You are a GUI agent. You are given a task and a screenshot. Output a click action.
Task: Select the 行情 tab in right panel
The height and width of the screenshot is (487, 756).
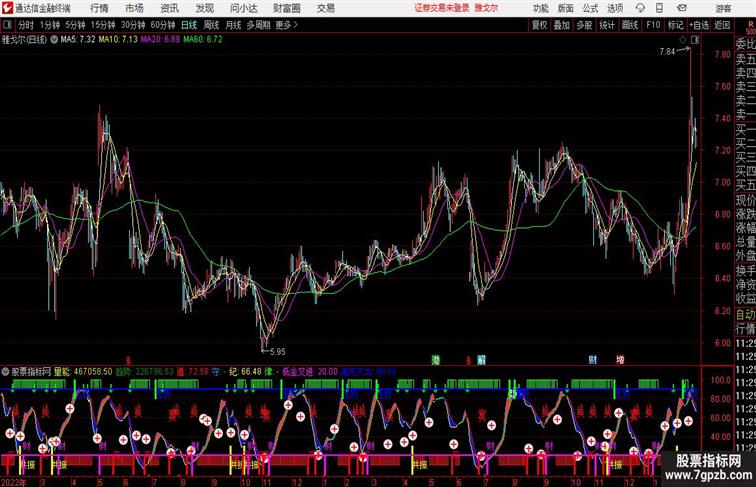tap(745, 329)
